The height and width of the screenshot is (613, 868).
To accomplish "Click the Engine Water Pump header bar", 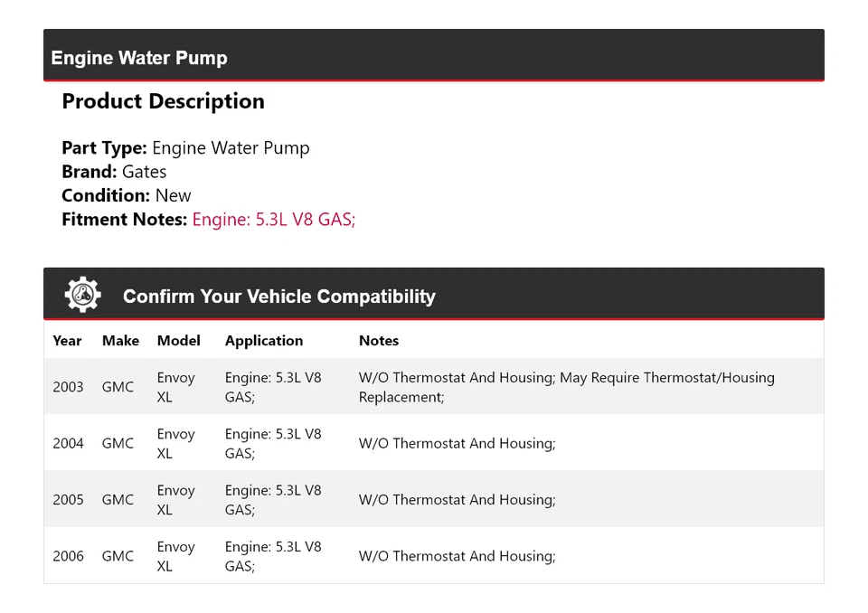I will [x=433, y=57].
